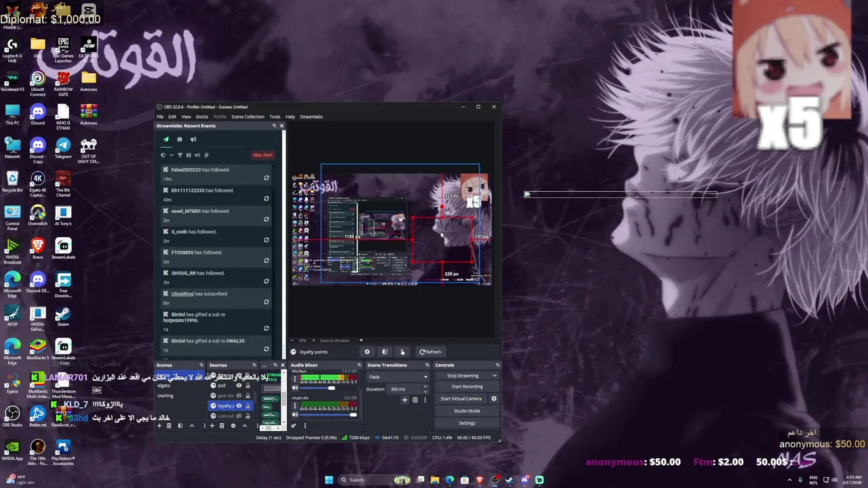Select the elgato scene
This screenshot has width=868, height=488.
(x=164, y=386)
